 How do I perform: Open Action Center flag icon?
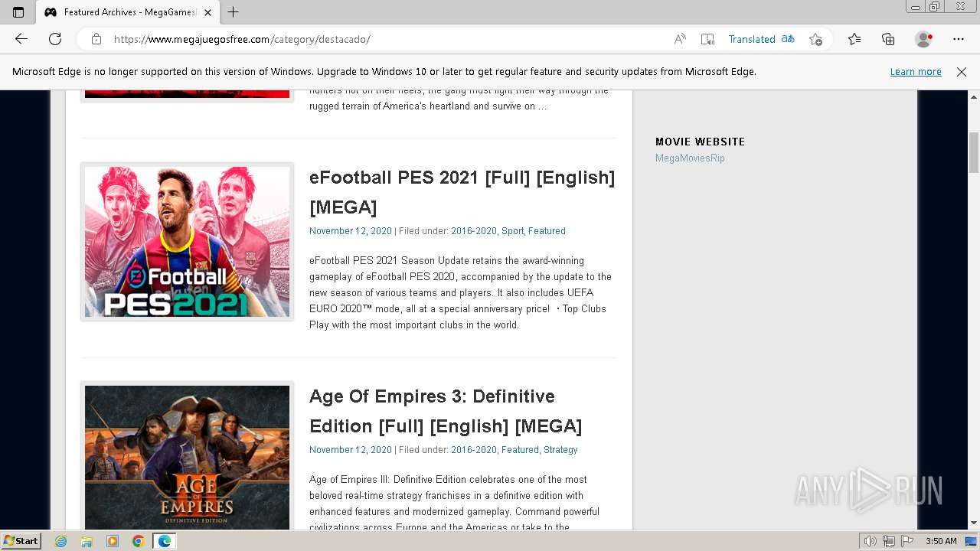click(907, 541)
